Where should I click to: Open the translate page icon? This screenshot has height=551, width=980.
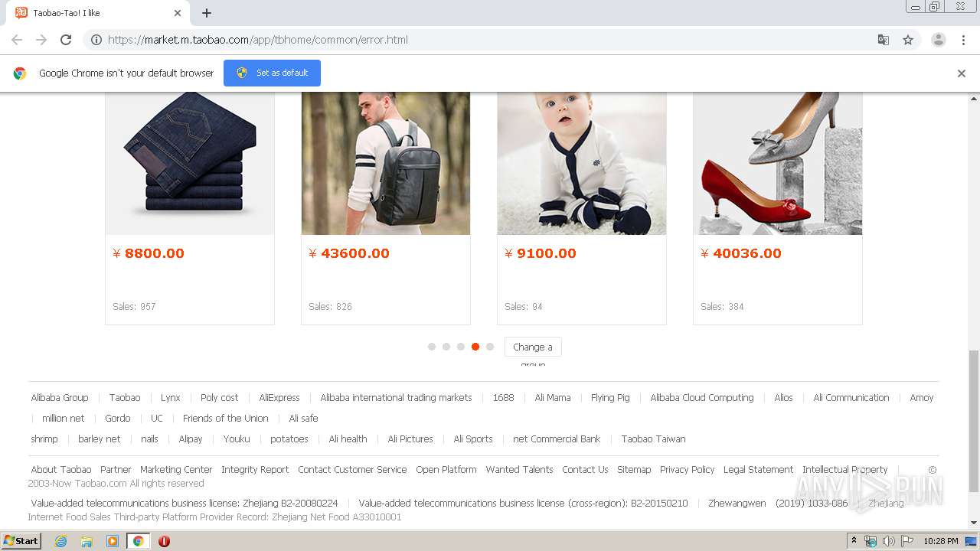883,40
